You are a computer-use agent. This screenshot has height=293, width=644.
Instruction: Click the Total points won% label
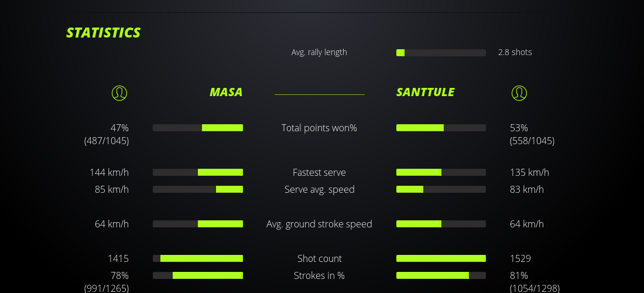(319, 128)
